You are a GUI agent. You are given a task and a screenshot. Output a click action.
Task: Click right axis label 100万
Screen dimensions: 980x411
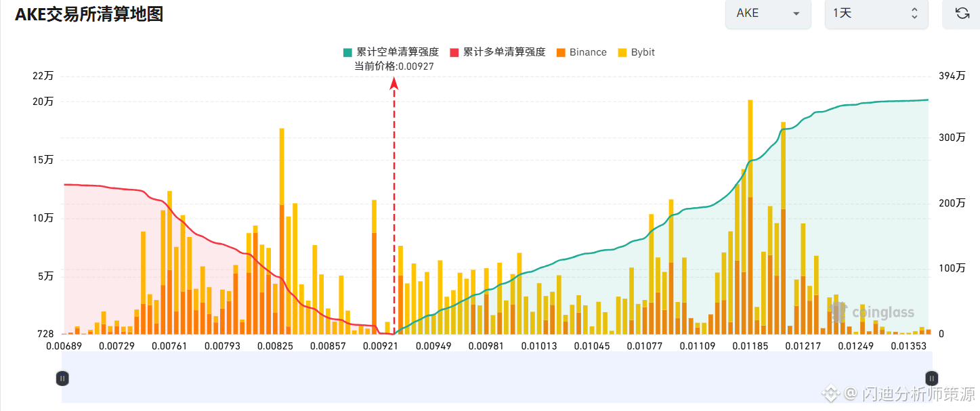click(952, 269)
